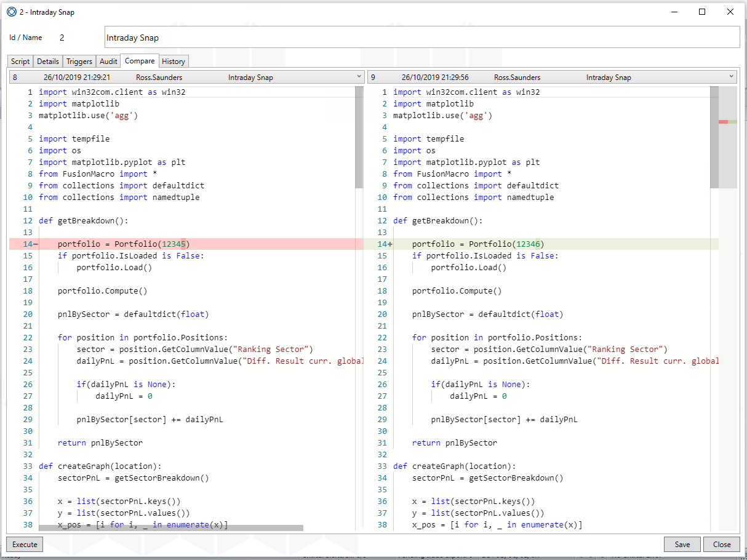The height and width of the screenshot is (560, 747).
Task: Click left pane vertical scrollbar thumb
Action: (x=359, y=137)
